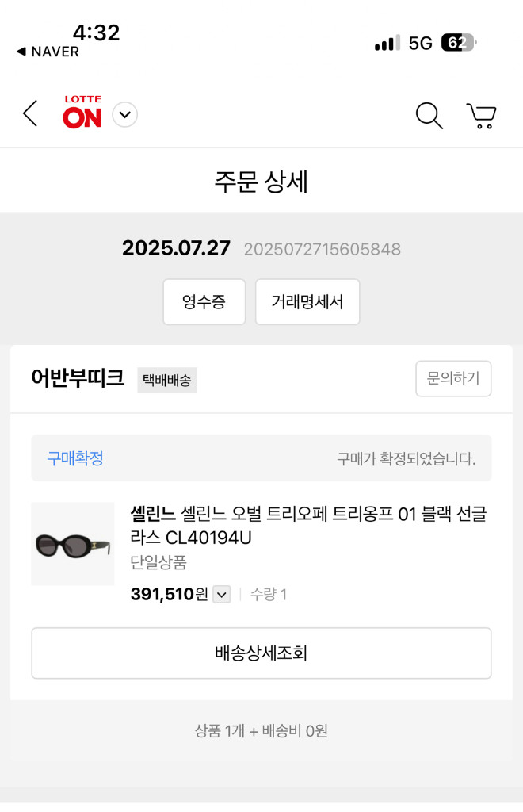The height and width of the screenshot is (812, 523).
Task: Click the 배송상세조회 delivery tracking button
Action: tap(261, 653)
